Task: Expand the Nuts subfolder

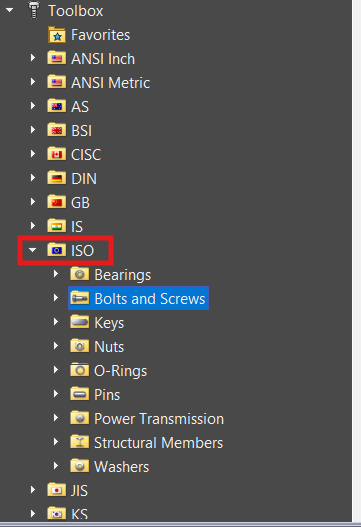Action: point(56,346)
